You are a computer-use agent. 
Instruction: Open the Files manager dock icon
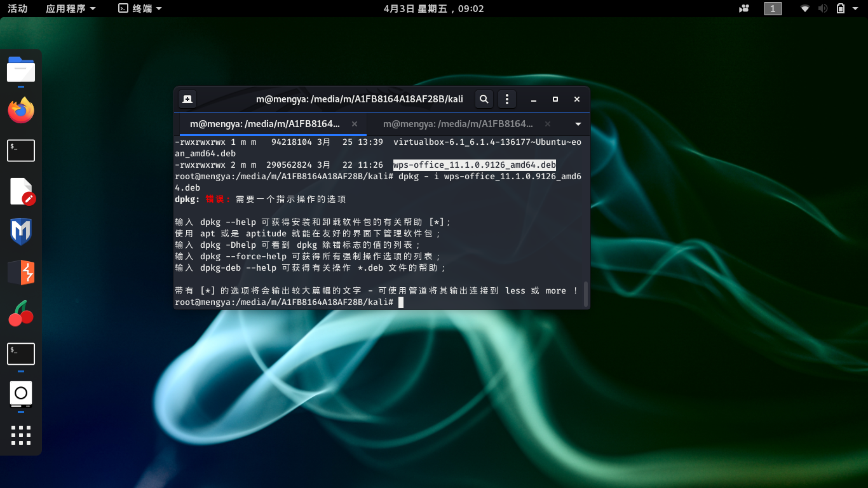[21, 69]
